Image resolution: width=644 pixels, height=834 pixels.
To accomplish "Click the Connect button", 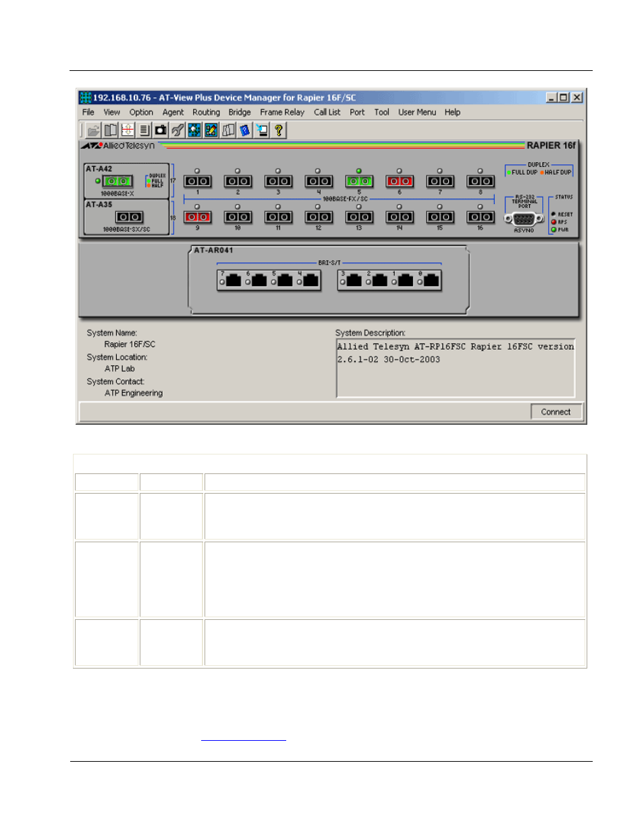I will pos(556,412).
